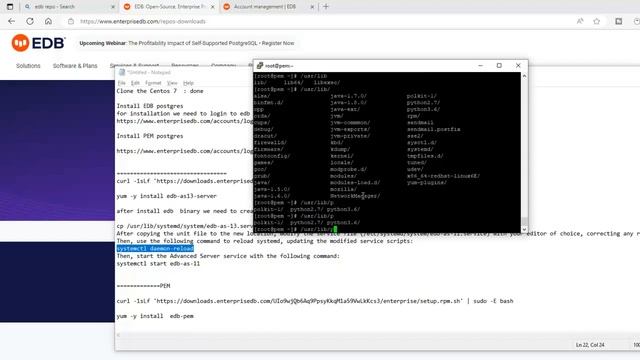Click Notepad horizontal scrollbar left arrow
The height and width of the screenshot is (360, 640).
tap(118, 335)
